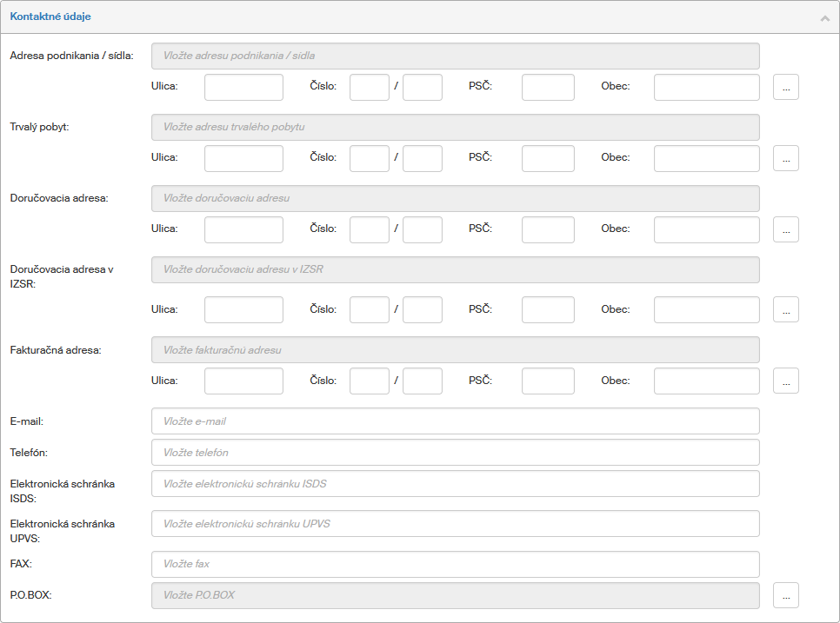Image resolution: width=840 pixels, height=623 pixels.
Task: Open ellipsis button next to P.O.BOX
Action: [x=785, y=595]
